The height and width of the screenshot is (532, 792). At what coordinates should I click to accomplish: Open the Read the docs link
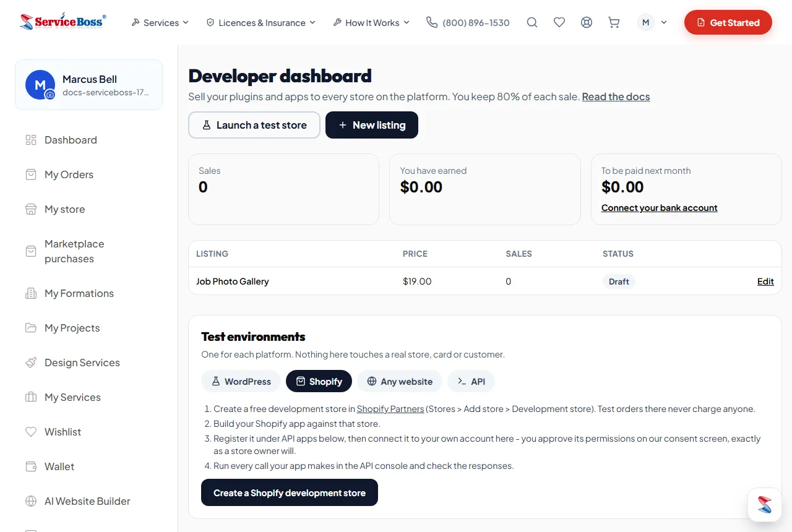click(616, 97)
